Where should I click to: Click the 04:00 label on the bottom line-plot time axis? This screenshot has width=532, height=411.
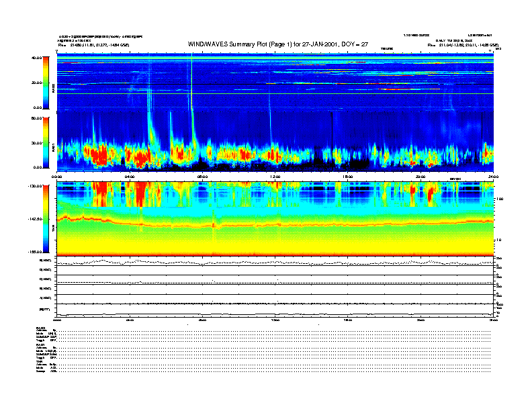click(x=130, y=320)
